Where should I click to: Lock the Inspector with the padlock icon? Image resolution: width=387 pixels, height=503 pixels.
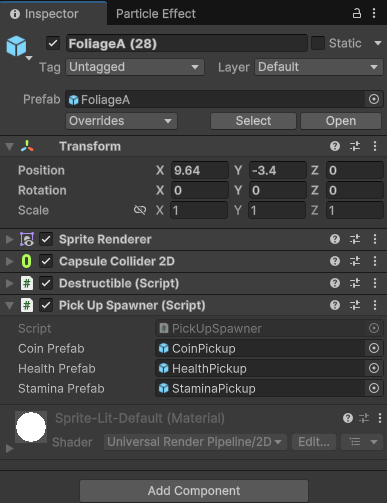click(x=357, y=14)
